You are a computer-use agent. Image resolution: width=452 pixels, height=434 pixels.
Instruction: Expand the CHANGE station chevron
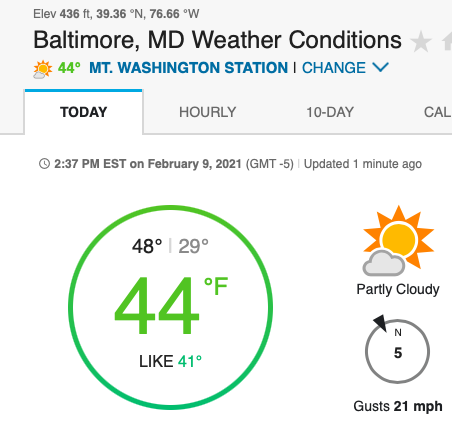381,67
